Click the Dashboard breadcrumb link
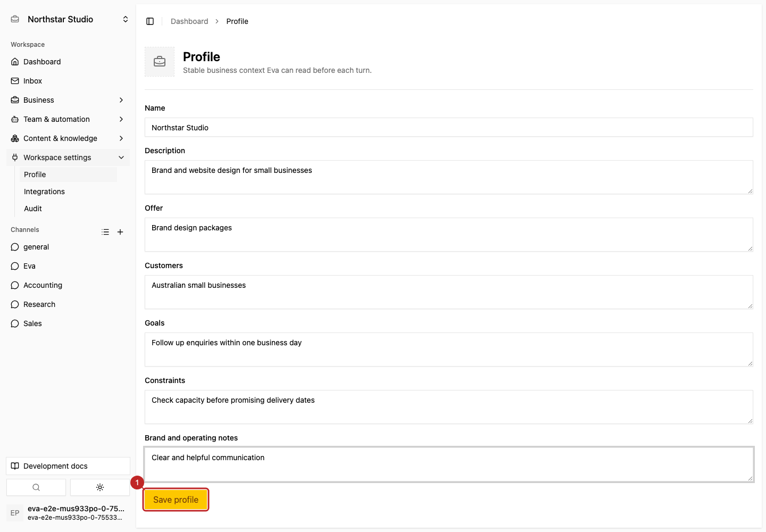 (x=189, y=21)
